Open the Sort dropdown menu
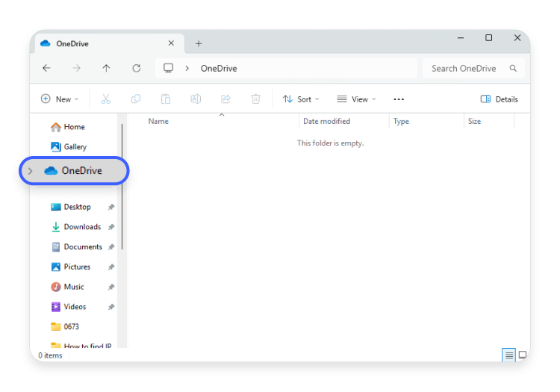560x392 pixels. pos(301,99)
